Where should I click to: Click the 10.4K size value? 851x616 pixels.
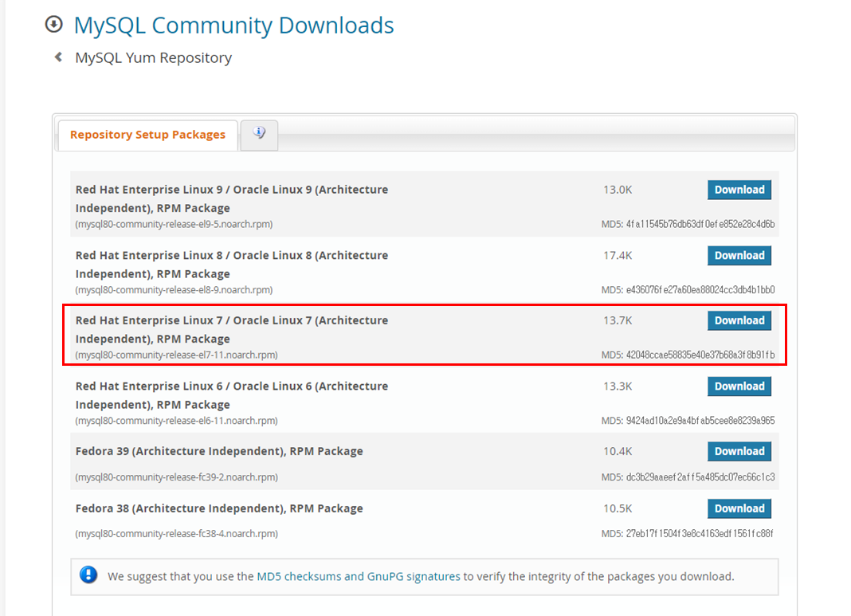tap(618, 452)
